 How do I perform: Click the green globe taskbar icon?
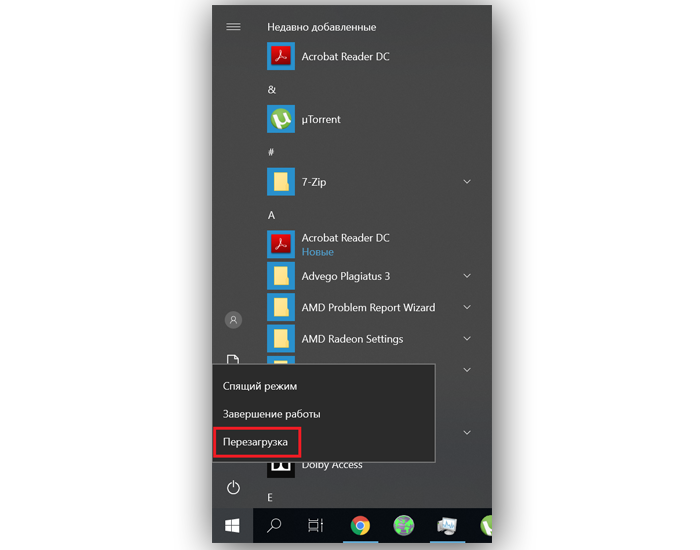click(x=404, y=525)
